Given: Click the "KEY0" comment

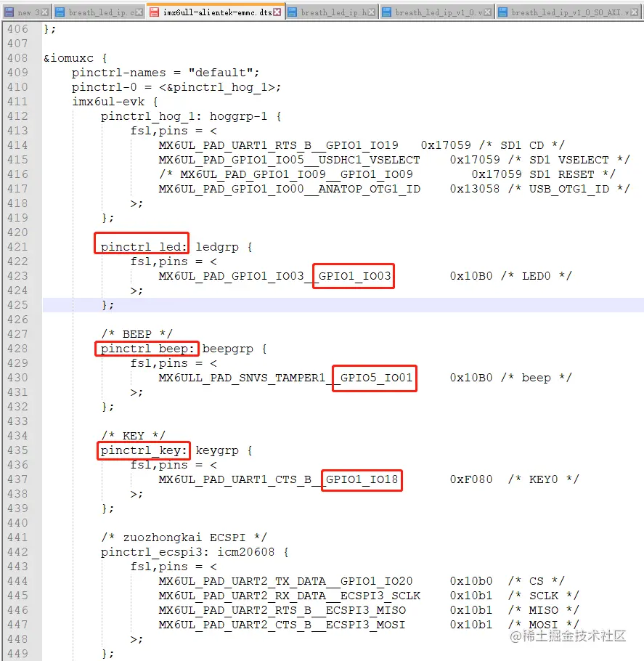Looking at the screenshot, I should (x=544, y=479).
